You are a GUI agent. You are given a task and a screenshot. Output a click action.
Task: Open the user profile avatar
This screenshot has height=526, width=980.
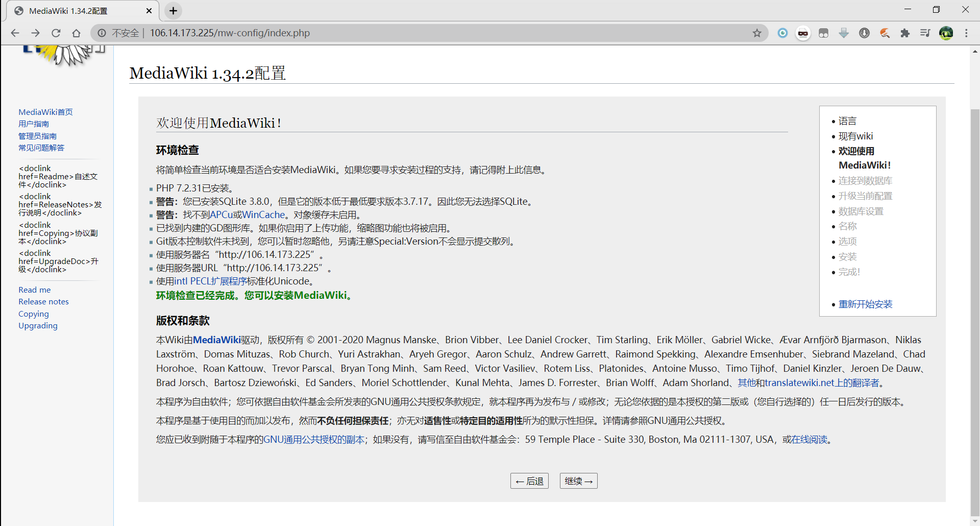[x=946, y=33]
